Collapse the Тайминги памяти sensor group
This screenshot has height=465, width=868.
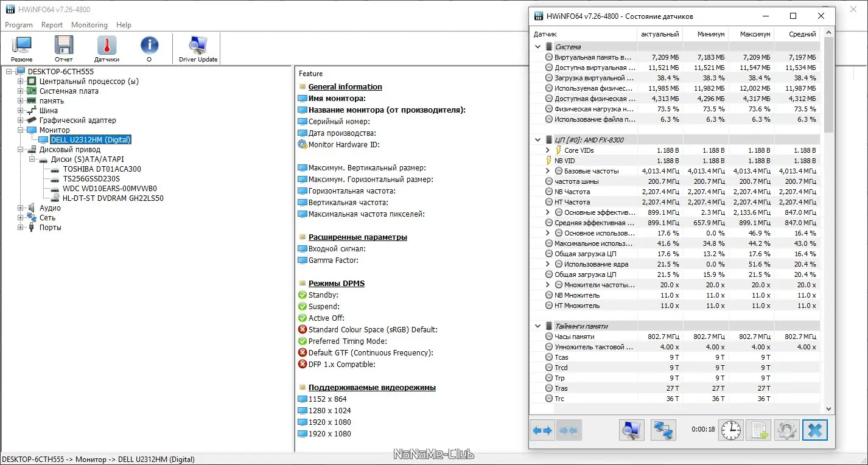coord(537,326)
